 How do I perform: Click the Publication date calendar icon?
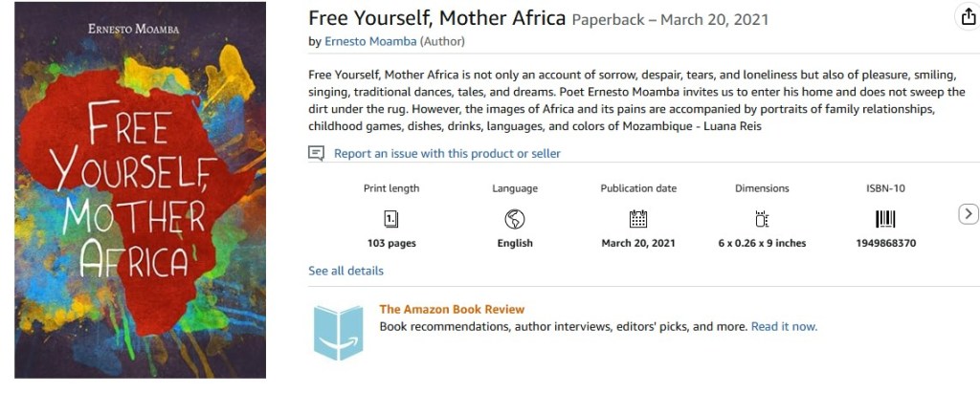pos(638,218)
